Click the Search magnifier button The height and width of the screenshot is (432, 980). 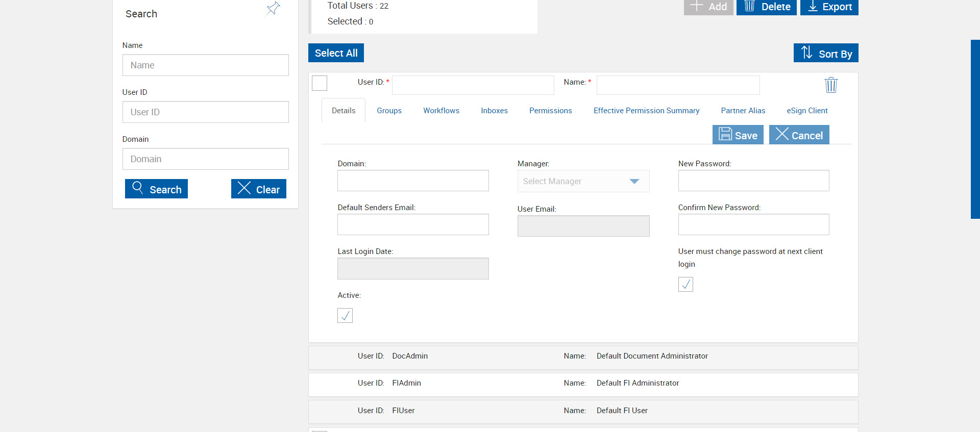tap(156, 189)
